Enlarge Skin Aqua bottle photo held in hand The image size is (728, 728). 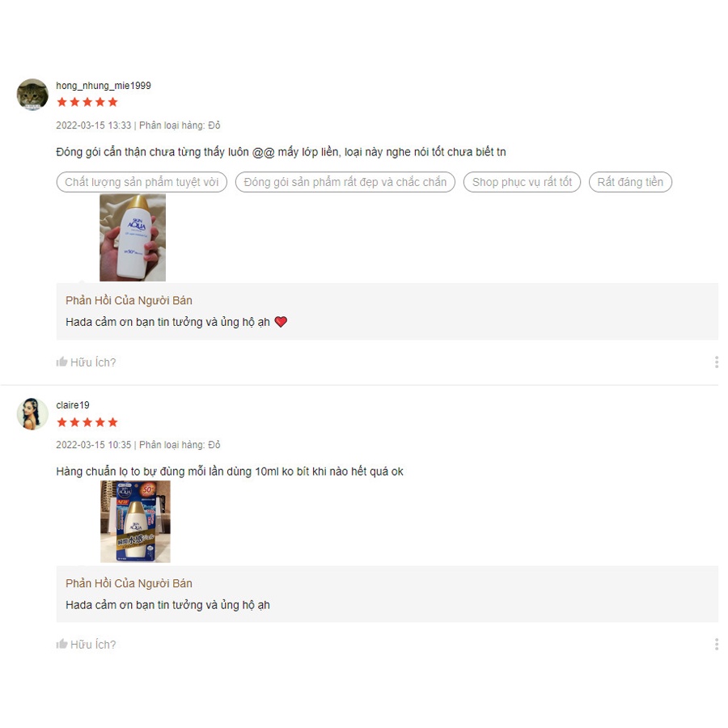coord(133,237)
